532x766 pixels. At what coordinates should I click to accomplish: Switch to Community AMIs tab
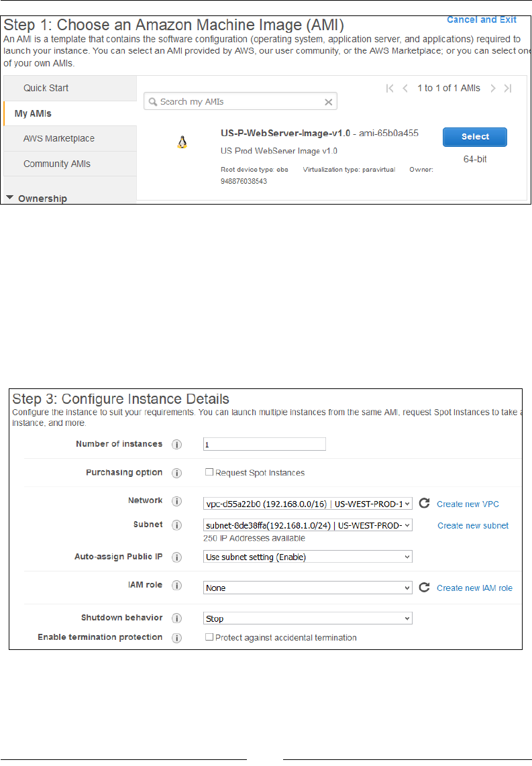[x=70, y=164]
